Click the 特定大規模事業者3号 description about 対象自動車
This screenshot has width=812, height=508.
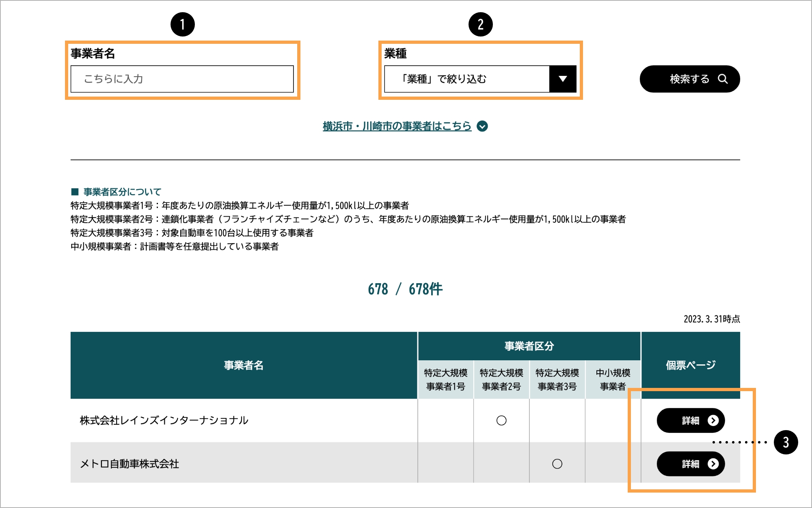point(192,232)
